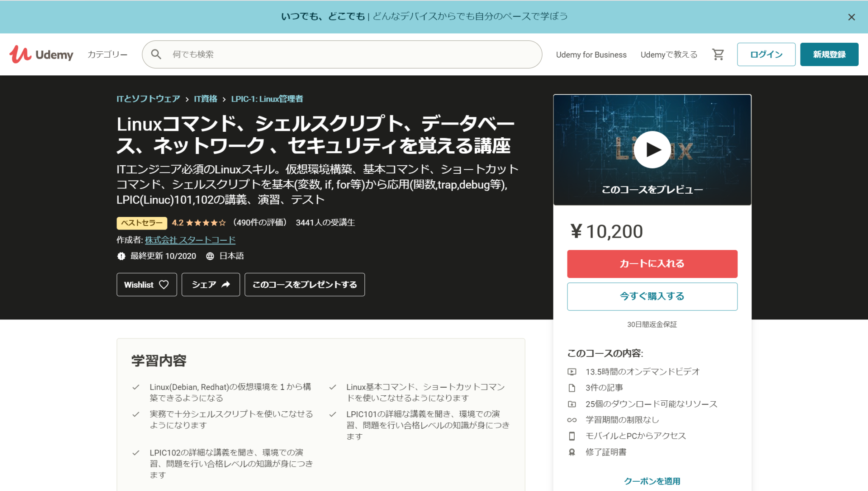
Task: Open Udemyで教える
Action: coord(668,54)
